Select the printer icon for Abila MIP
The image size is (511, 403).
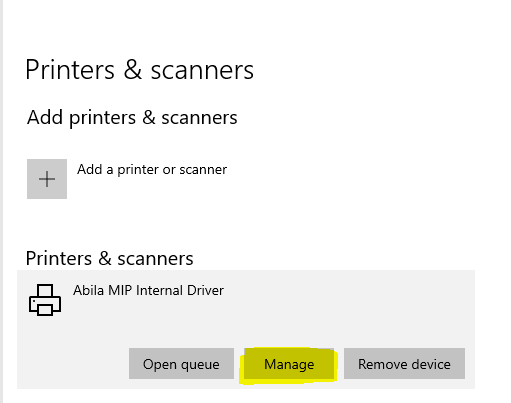[45, 300]
